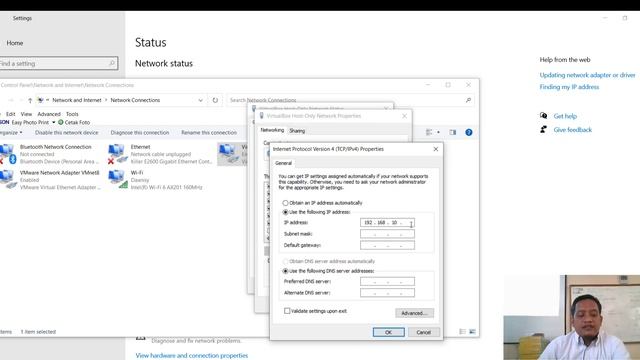640x360 pixels.
Task: Click Disable this network device
Action: tap(67, 133)
